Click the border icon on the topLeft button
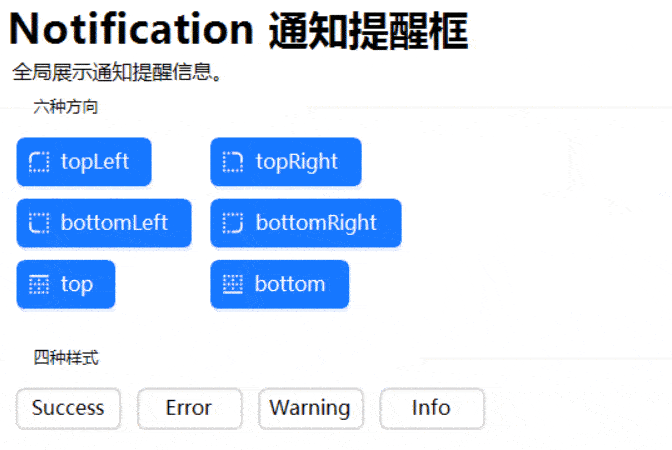This screenshot has width=672, height=450. tap(40, 162)
